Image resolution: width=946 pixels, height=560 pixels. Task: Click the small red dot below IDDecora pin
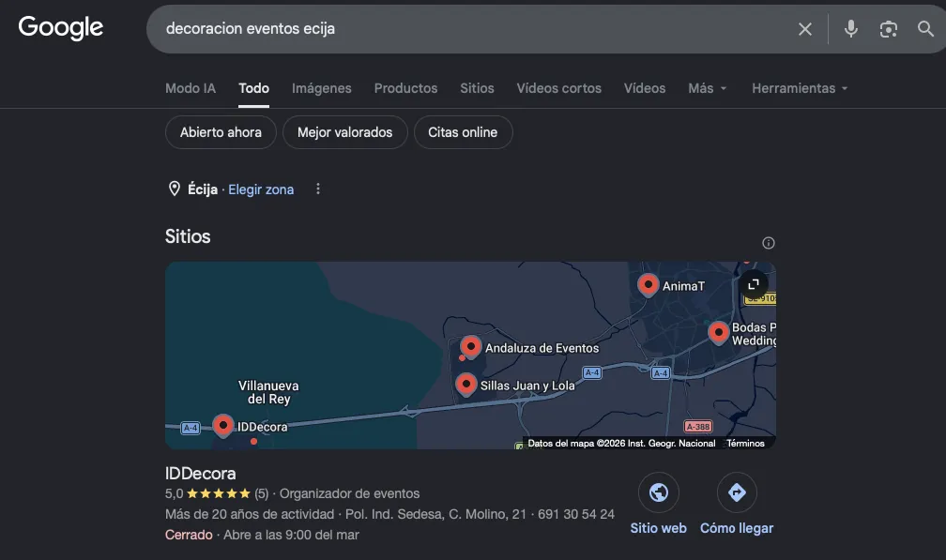click(x=254, y=441)
